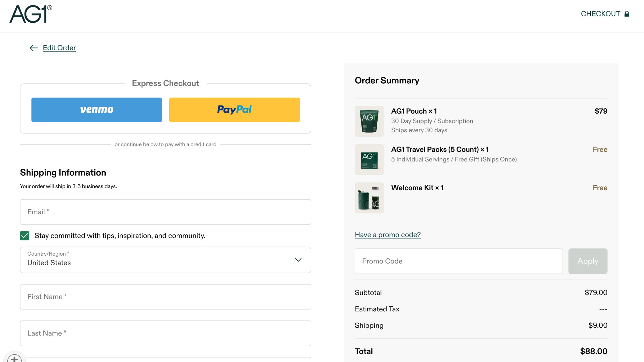
Task: Click the AG1 Travel Packs (5 Count) title
Action: 440,150
